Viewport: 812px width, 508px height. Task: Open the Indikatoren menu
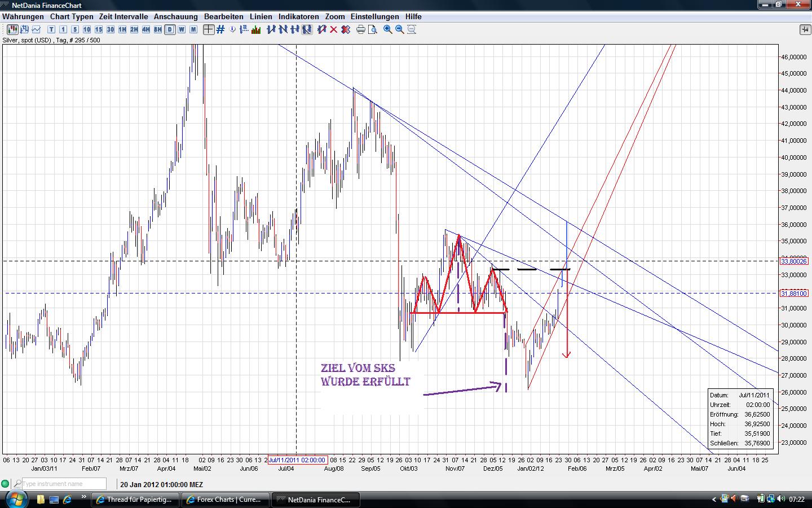coord(299,16)
